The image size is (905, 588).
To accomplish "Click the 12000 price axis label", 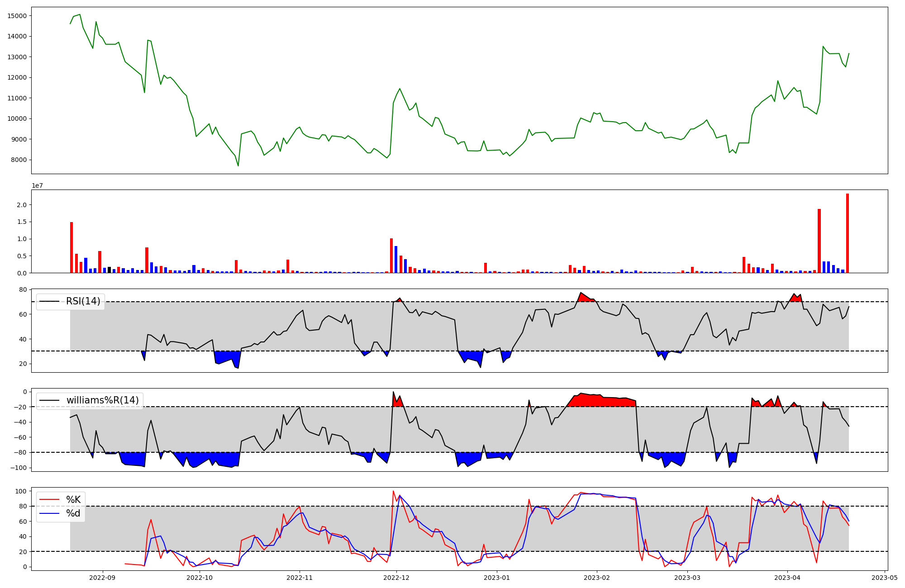I will coord(18,77).
